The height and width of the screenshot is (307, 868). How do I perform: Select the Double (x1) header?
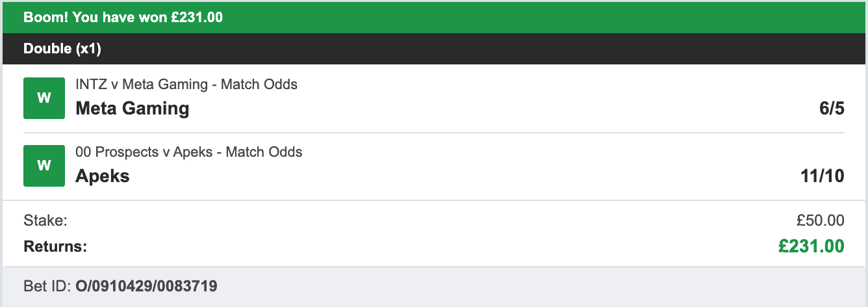point(62,49)
